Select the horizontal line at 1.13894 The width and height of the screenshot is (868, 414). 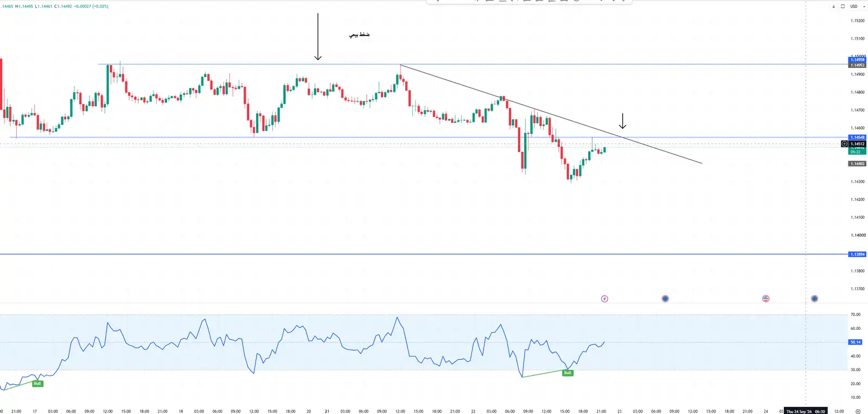pyautogui.click(x=423, y=254)
